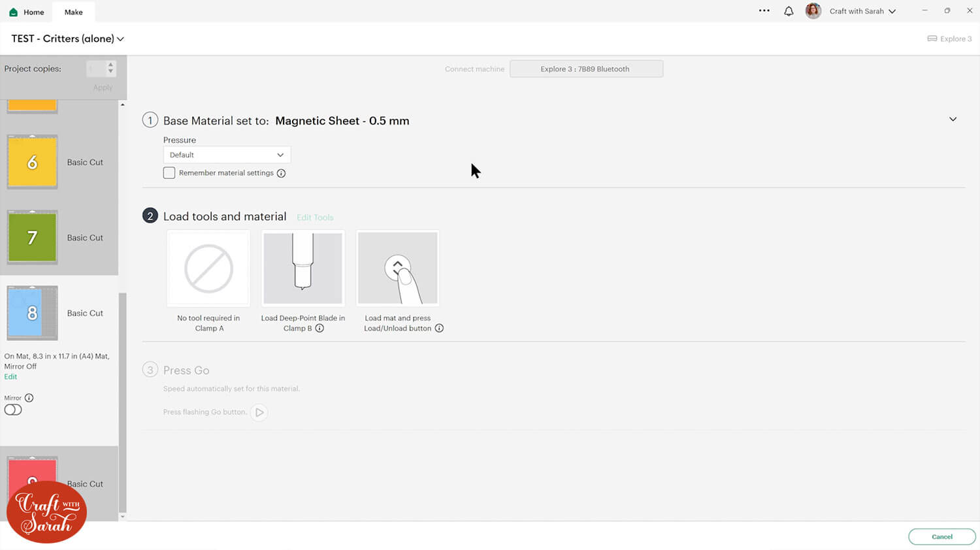This screenshot has height=550, width=980.
Task: Click the notifications bell icon
Action: [789, 11]
